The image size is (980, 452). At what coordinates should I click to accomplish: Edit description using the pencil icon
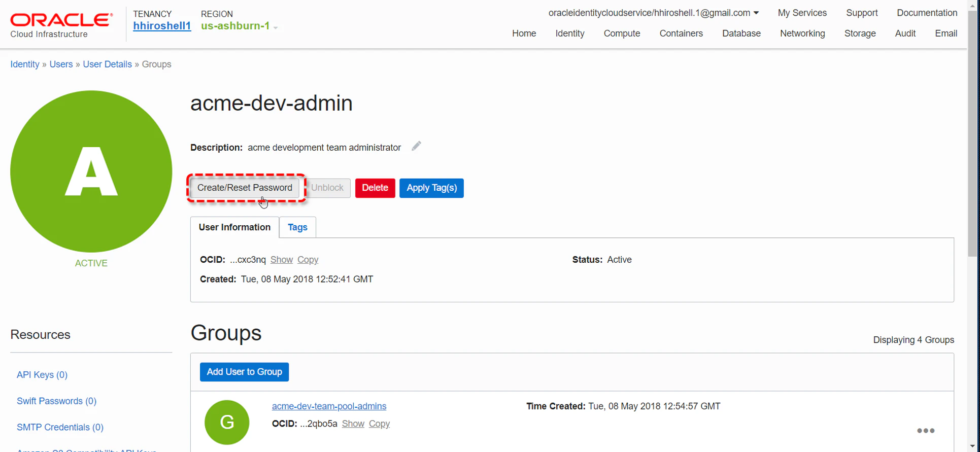pos(416,146)
